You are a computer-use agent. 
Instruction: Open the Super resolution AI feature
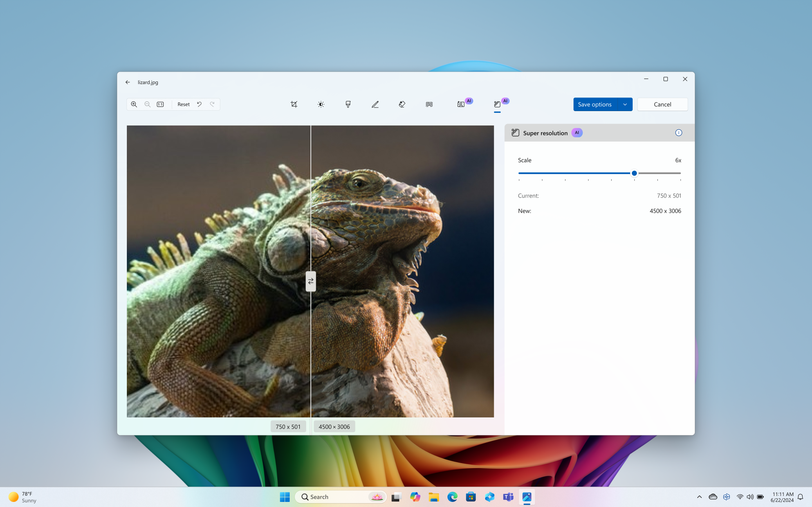tap(498, 104)
